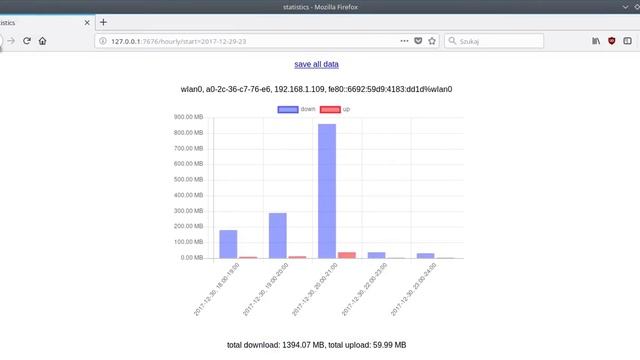The image size is (640, 360).
Task: Open the red shield extension icon
Action: (x=611, y=41)
